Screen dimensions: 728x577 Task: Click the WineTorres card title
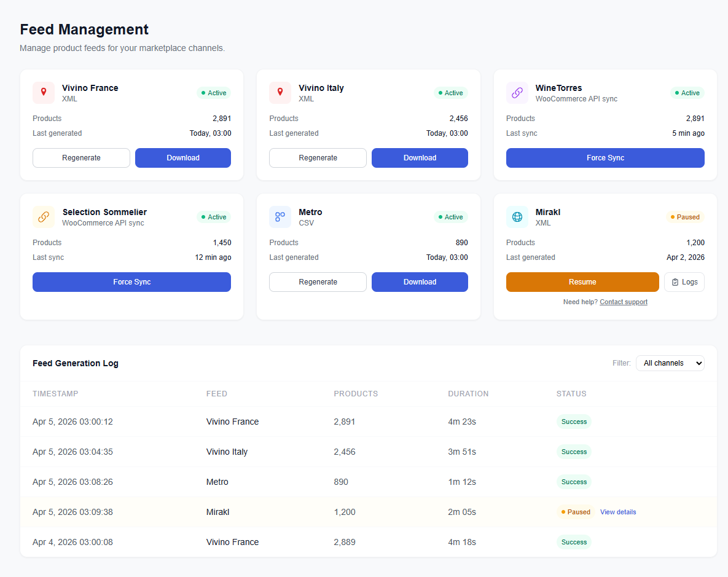coord(558,88)
